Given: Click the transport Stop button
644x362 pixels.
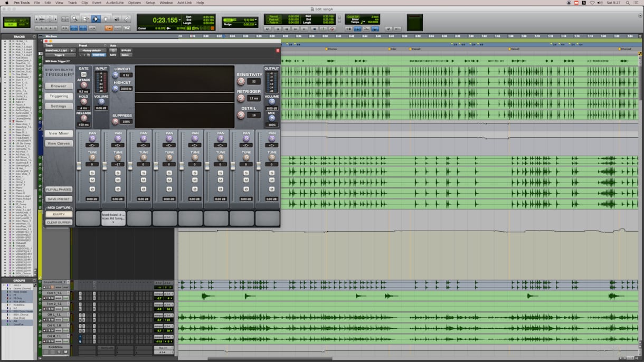Looking at the screenshot, I should pyautogui.click(x=315, y=28).
